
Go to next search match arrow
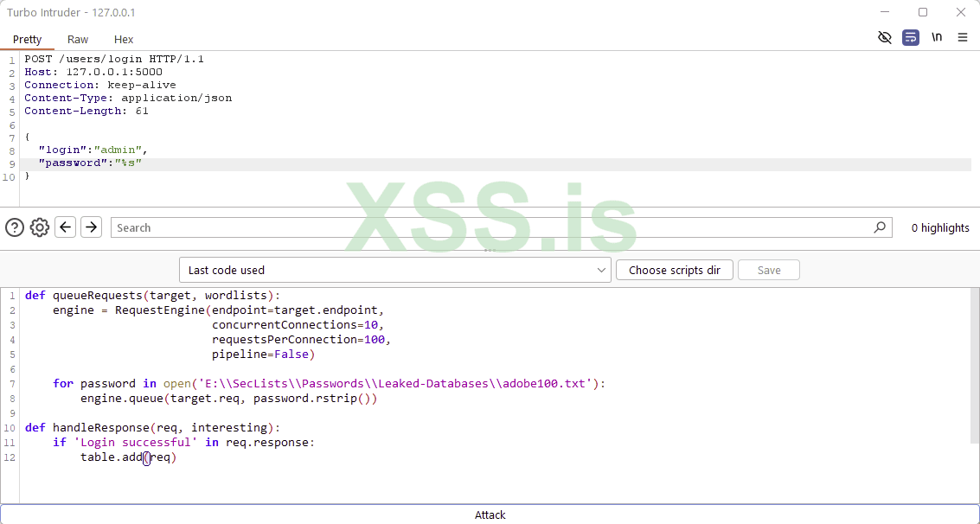coord(91,227)
